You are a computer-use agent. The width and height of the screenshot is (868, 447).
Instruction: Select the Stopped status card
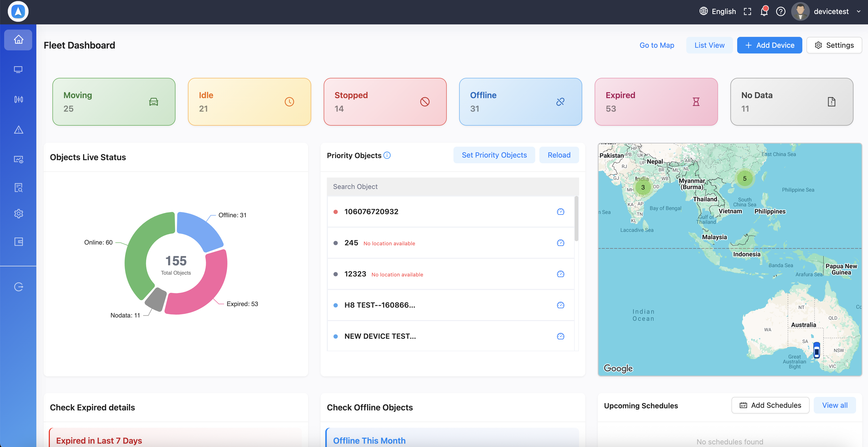point(385,102)
